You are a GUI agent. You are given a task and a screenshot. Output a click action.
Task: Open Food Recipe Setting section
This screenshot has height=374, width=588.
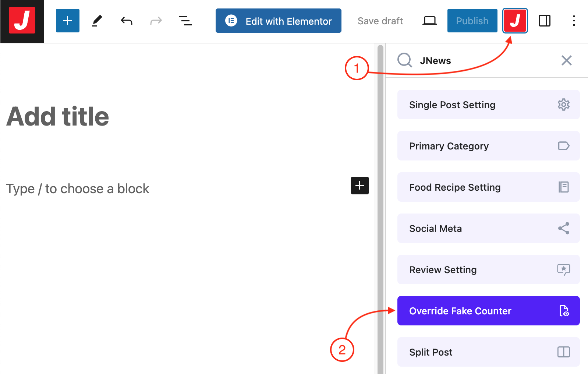click(488, 187)
